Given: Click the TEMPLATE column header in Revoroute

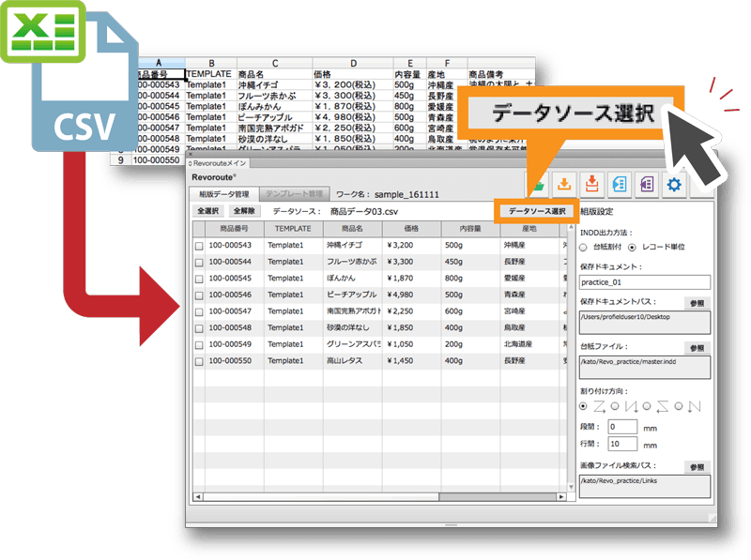Looking at the screenshot, I should point(293,229).
